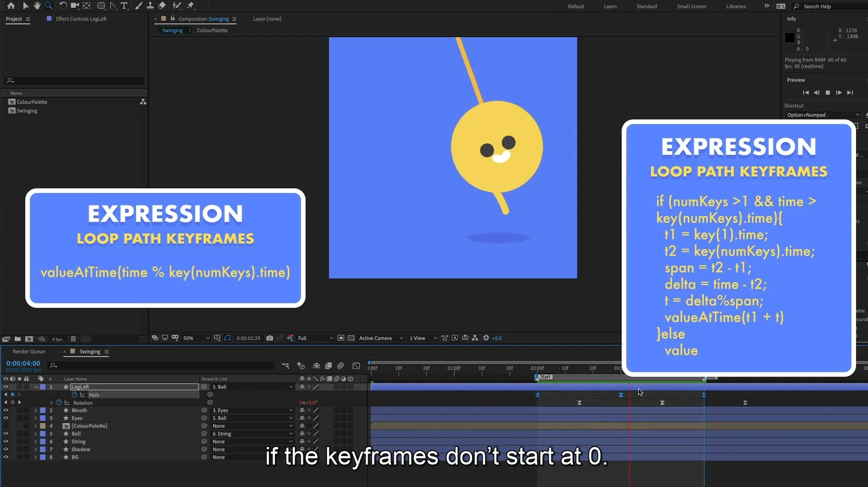Open the Option+Numpad shortcut dropdown

coord(823,115)
